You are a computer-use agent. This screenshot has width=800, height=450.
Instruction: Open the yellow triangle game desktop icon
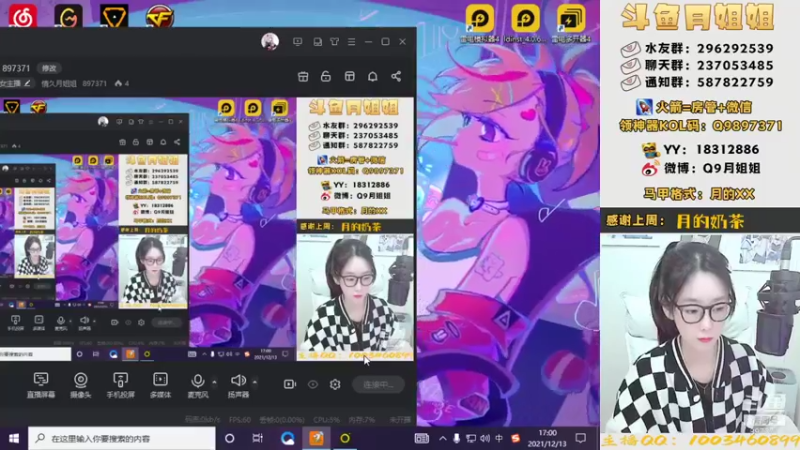[114, 16]
